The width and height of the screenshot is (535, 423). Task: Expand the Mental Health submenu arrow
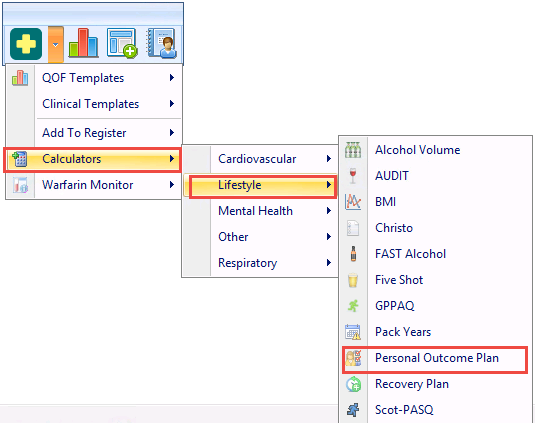(329, 210)
